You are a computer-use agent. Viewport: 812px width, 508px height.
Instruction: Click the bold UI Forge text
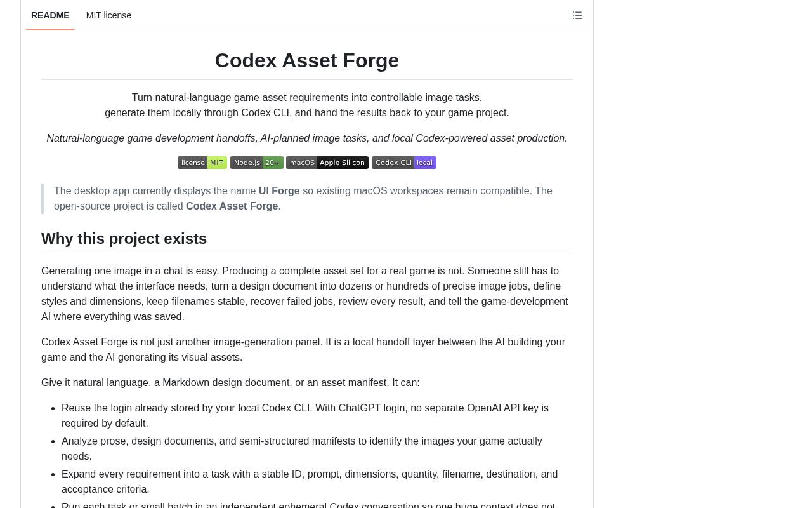point(279,191)
